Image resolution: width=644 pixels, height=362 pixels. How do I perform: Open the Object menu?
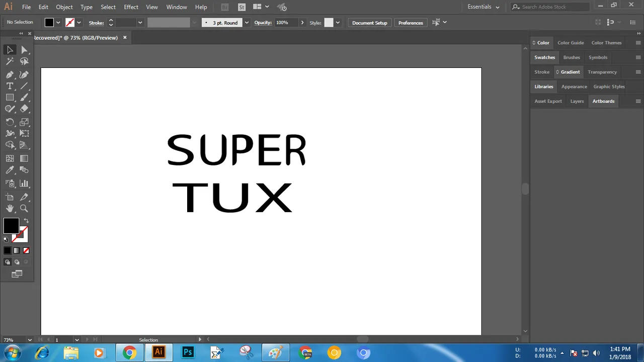64,7
